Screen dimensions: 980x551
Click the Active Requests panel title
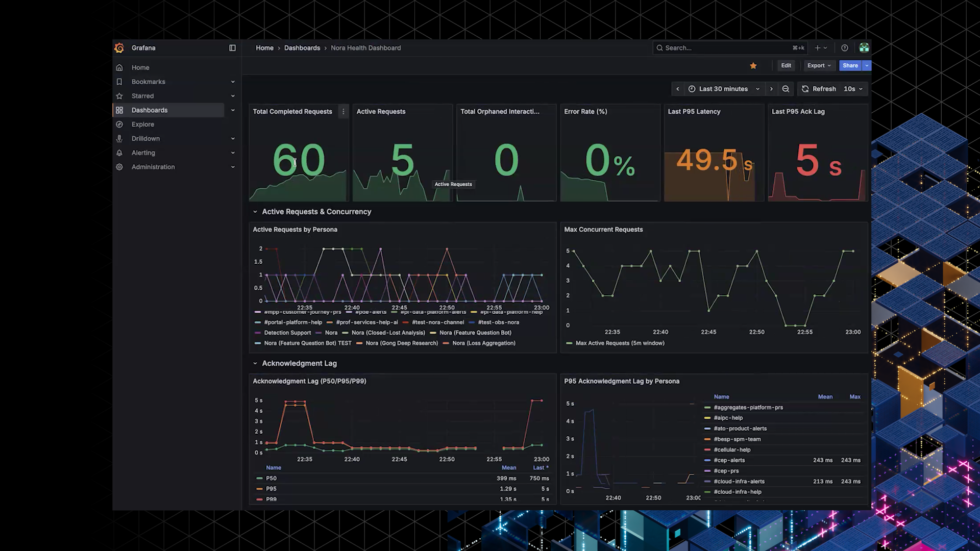pos(381,112)
